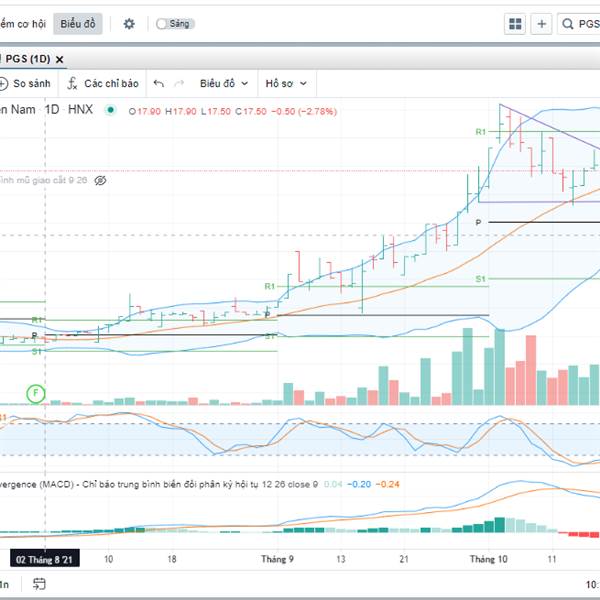Open the go-to-date calendar icon
The image size is (600, 600).
tap(39, 584)
